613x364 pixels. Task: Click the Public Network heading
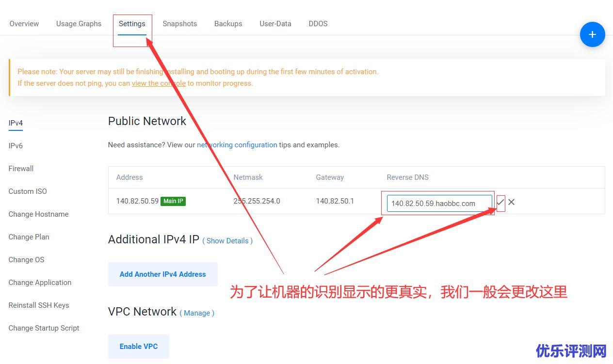(x=147, y=121)
